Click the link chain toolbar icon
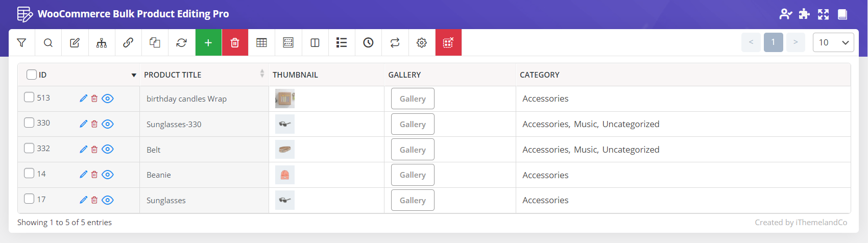The height and width of the screenshot is (243, 868). [x=128, y=43]
